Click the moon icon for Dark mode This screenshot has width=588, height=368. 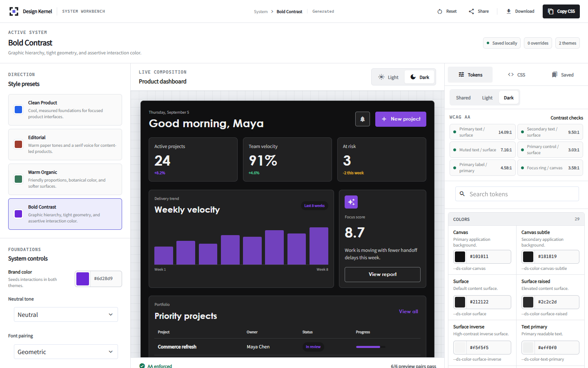[413, 77]
